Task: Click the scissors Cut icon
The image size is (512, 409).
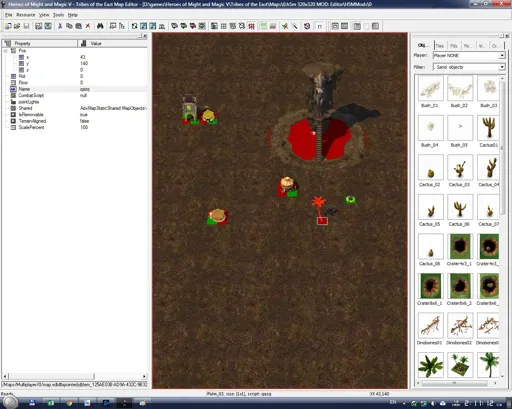Action: pos(60,26)
